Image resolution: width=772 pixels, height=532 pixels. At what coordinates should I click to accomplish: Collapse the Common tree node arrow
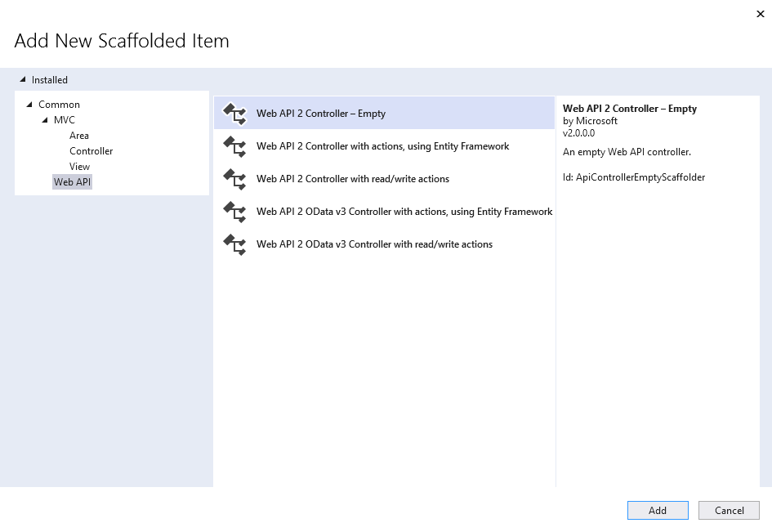[30, 105]
